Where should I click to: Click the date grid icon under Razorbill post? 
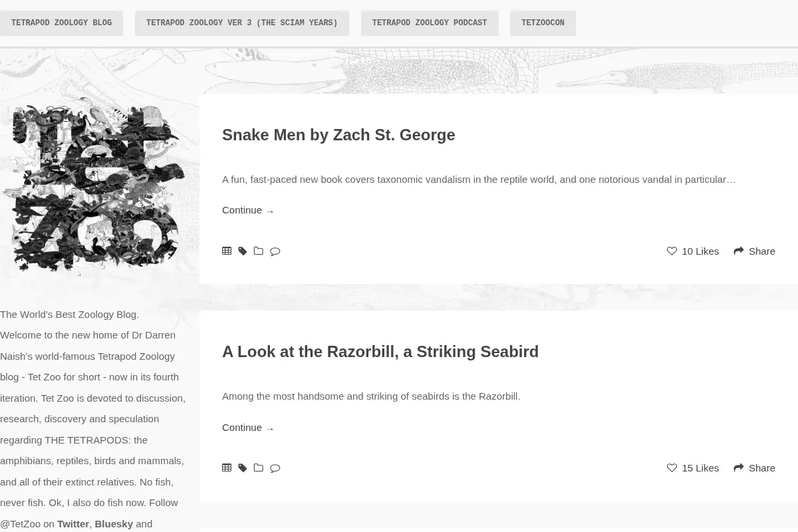(227, 467)
